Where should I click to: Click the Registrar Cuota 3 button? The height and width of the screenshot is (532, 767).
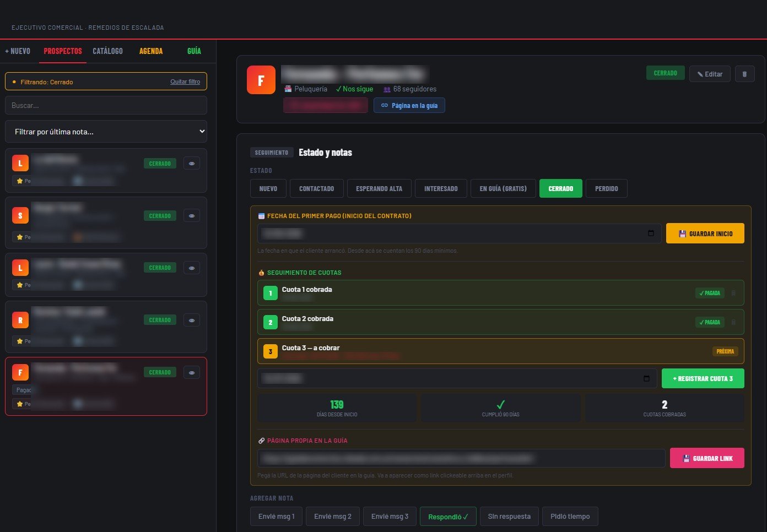coord(703,378)
